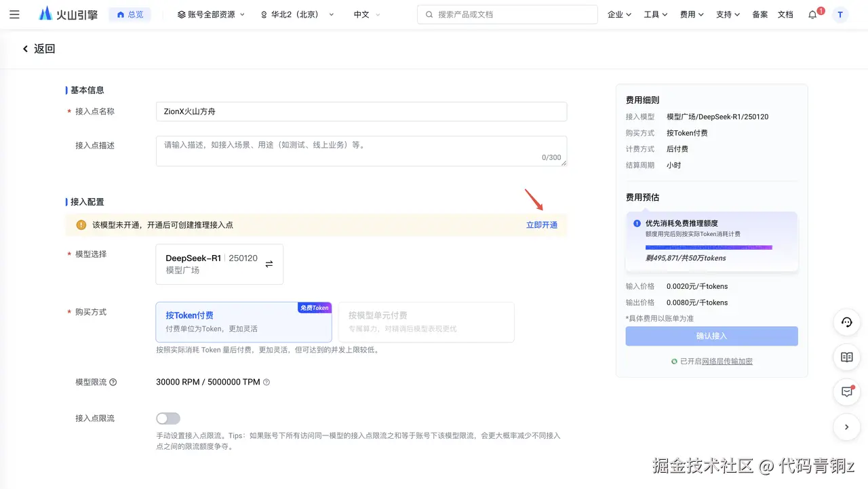Click the free token quota progress bar
This screenshot has width=868, height=489.
tap(709, 248)
